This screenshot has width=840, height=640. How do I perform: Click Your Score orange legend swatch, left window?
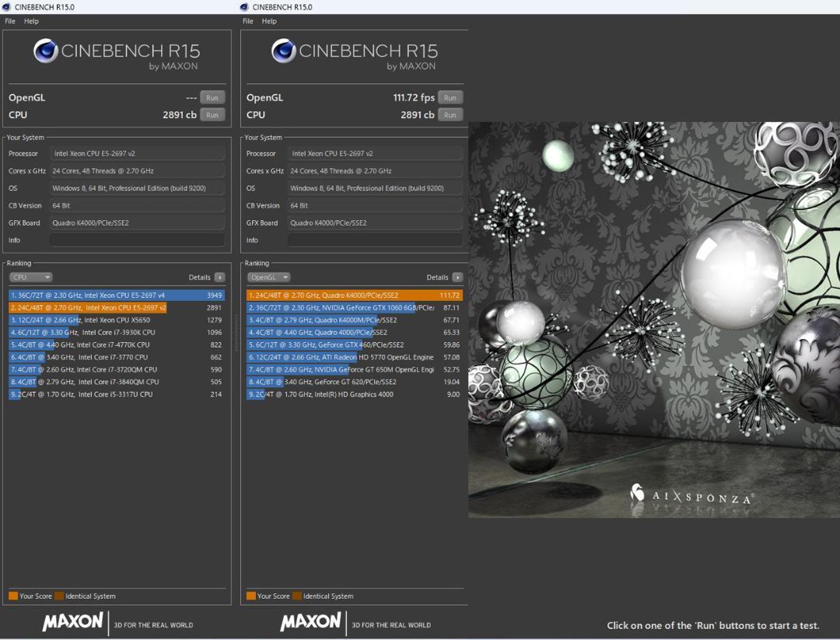(x=13, y=596)
